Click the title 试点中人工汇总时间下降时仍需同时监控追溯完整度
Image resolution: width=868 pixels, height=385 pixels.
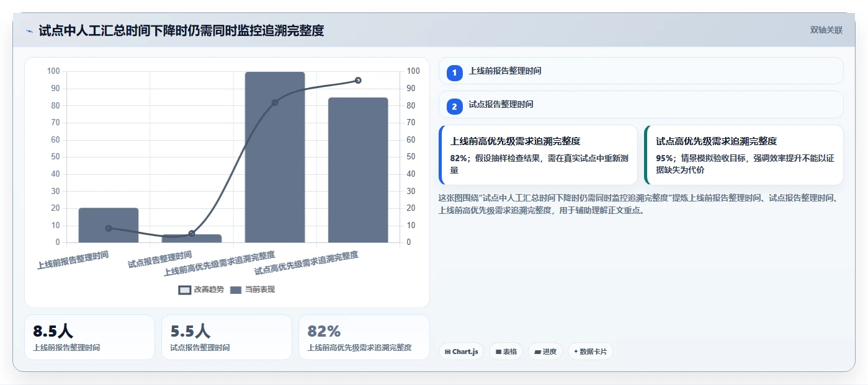[181, 30]
